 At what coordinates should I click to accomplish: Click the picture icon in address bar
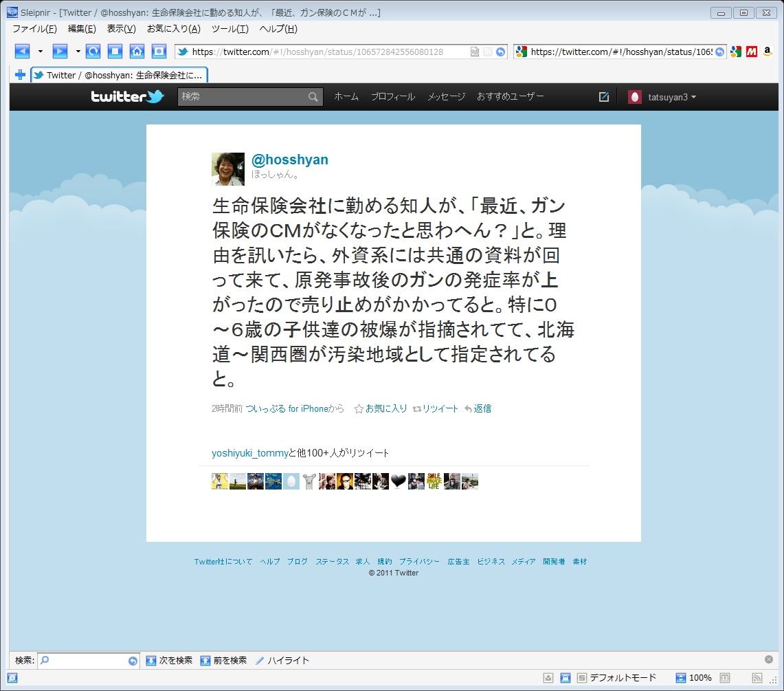click(x=475, y=52)
